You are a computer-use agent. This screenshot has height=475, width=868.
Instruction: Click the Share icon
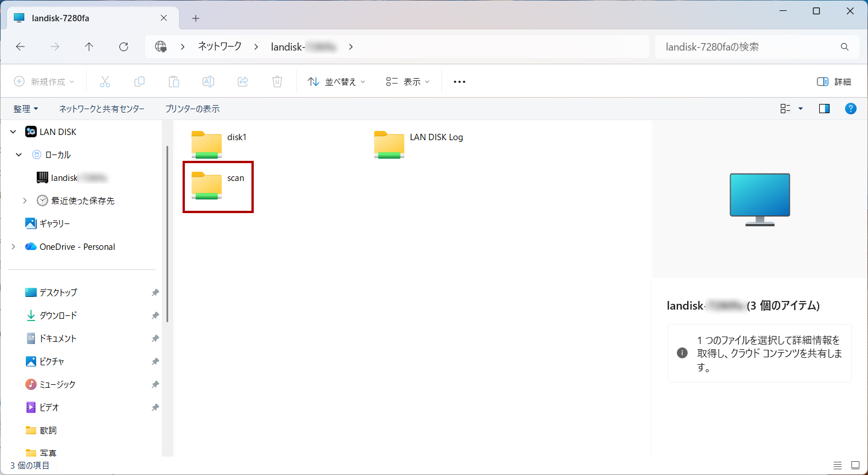242,81
